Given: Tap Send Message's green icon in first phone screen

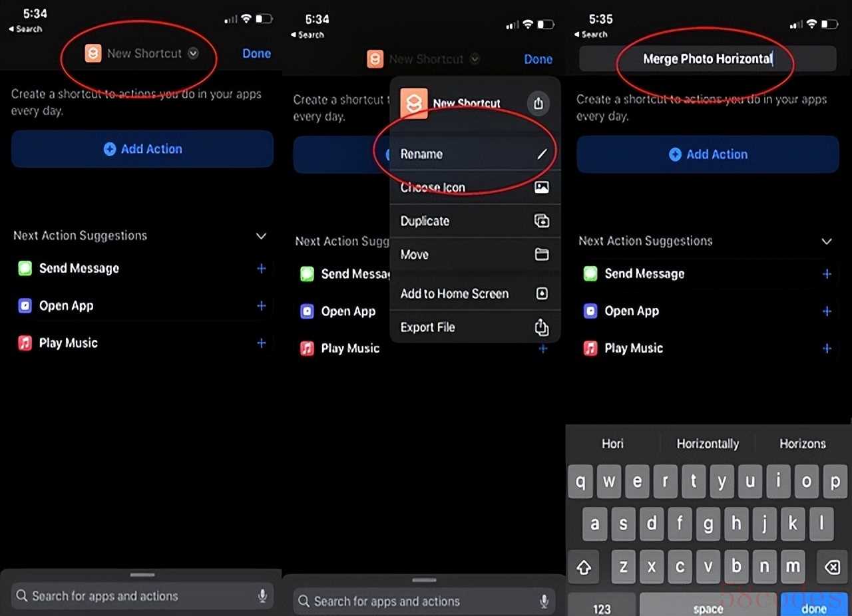Looking at the screenshot, I should tap(25, 269).
